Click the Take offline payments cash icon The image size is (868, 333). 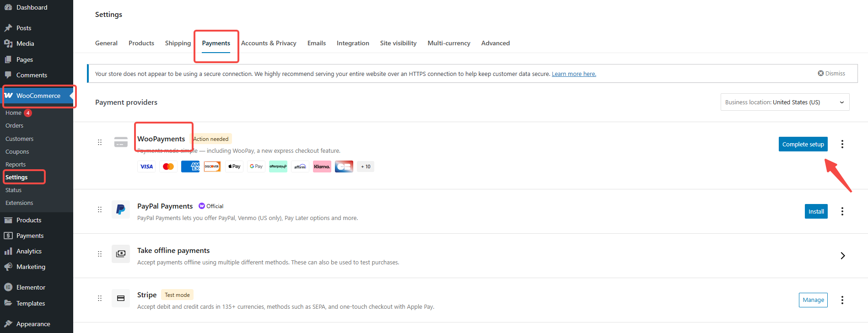click(121, 254)
